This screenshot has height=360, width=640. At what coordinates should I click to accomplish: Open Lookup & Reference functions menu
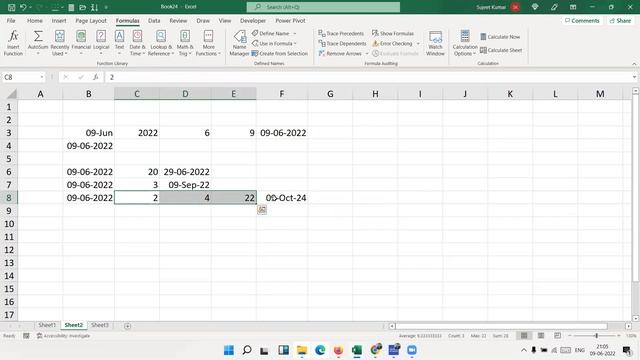coord(161,42)
